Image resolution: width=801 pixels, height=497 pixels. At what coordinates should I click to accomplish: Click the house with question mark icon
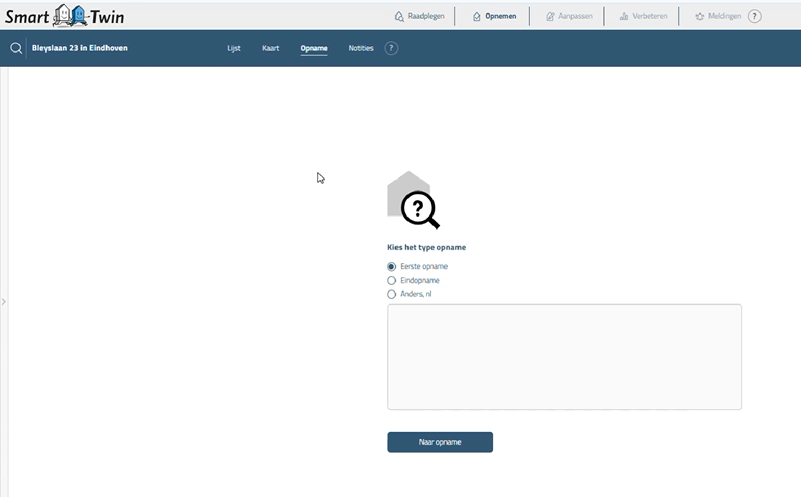pyautogui.click(x=413, y=199)
